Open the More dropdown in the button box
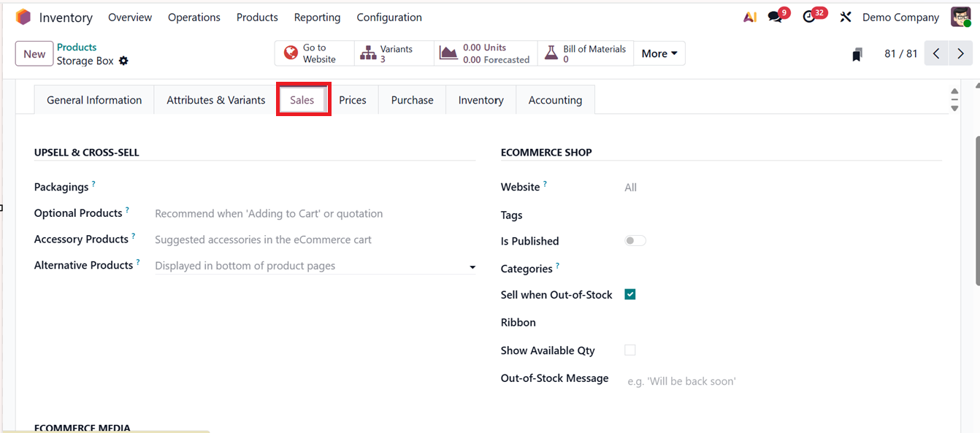The width and height of the screenshot is (980, 433). click(x=659, y=53)
